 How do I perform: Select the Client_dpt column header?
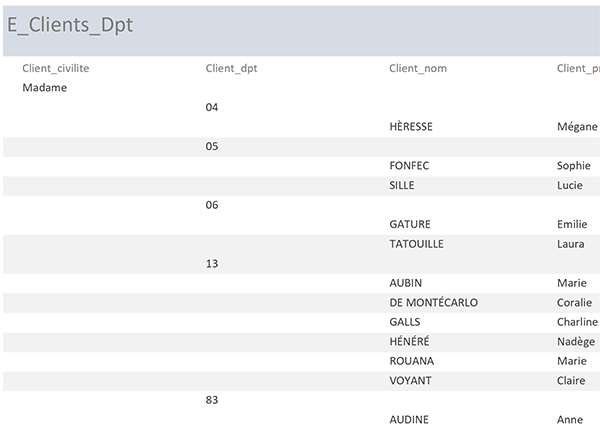(x=231, y=68)
